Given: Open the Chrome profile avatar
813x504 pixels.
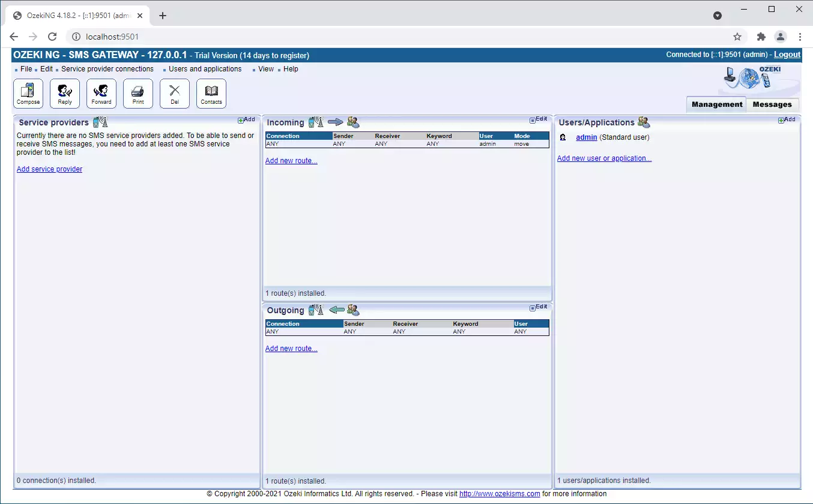Looking at the screenshot, I should coord(780,37).
